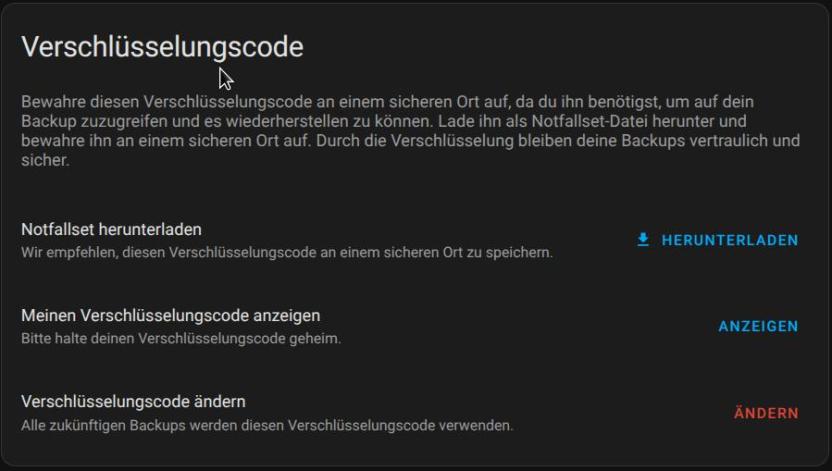832x471 pixels.
Task: Show the encryption code with ANZEIGEN
Action: [x=758, y=326]
